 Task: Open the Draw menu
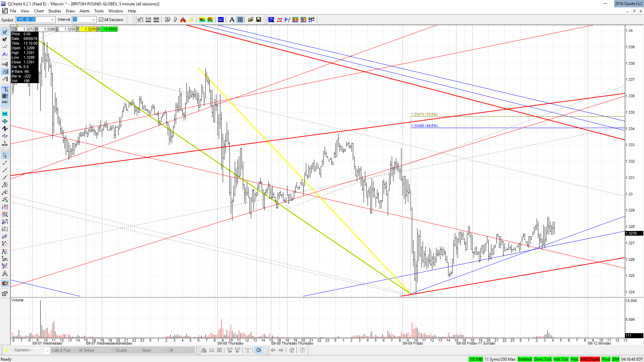(x=70, y=11)
